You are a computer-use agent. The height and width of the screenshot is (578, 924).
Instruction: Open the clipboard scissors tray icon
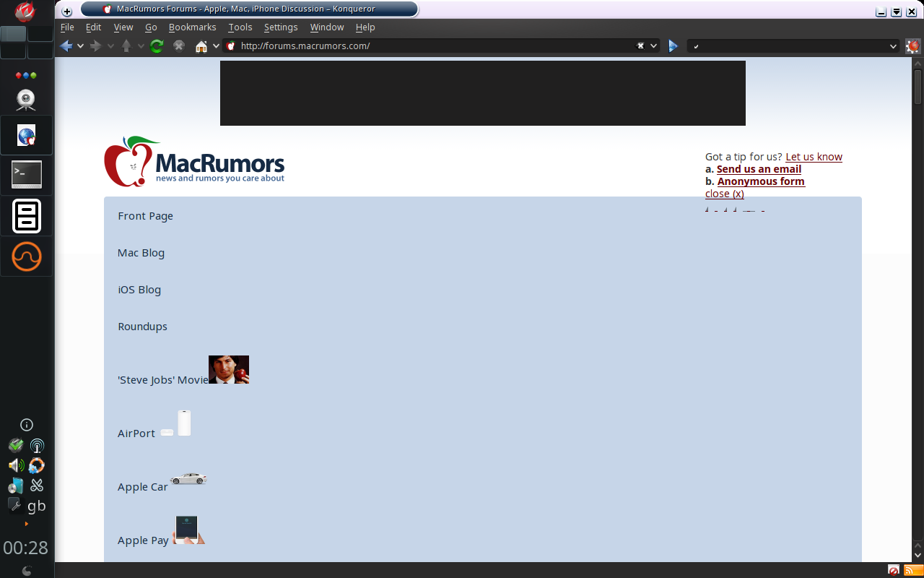pos(37,486)
